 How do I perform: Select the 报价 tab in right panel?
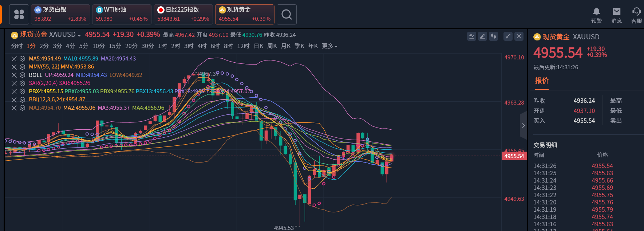[542, 81]
